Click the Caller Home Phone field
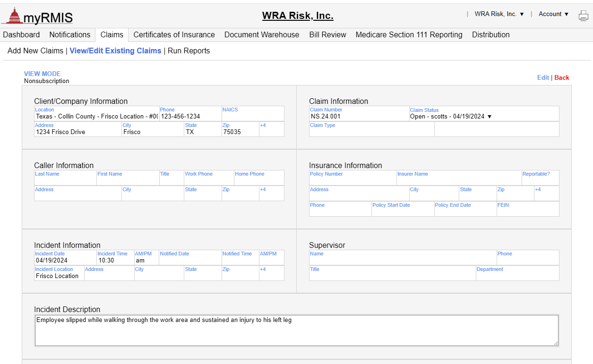 click(259, 178)
